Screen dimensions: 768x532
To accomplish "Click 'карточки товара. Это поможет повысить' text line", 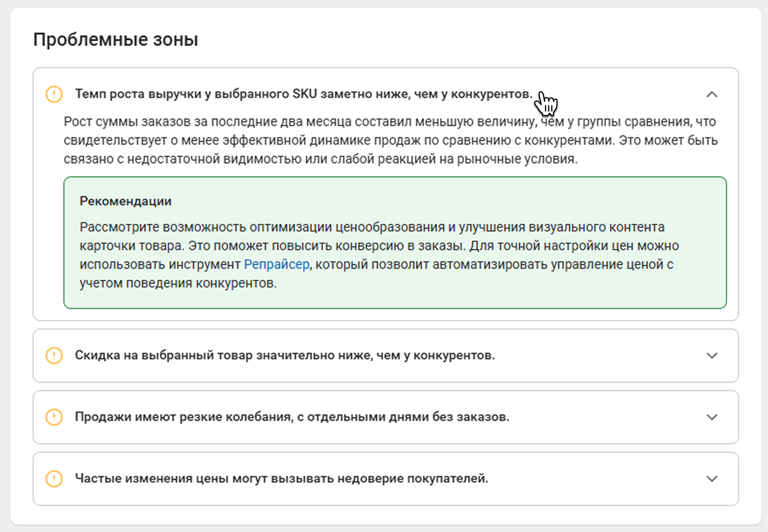I will pyautogui.click(x=379, y=246).
